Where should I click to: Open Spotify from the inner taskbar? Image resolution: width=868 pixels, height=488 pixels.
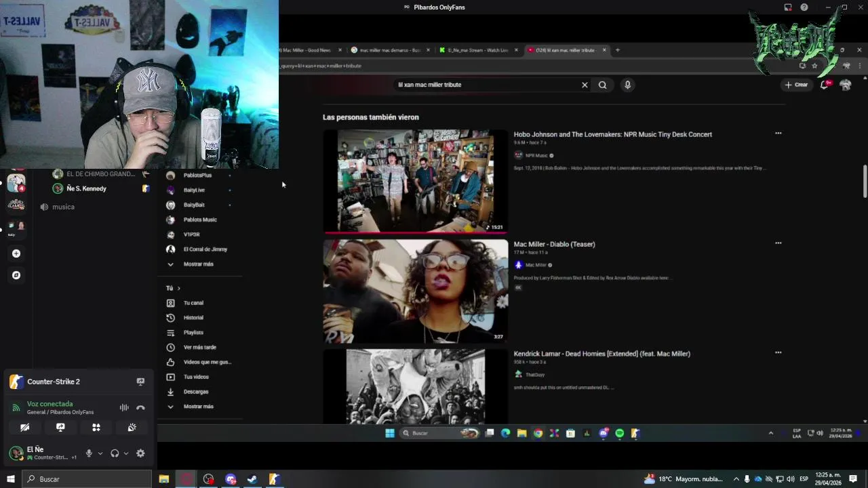point(619,433)
